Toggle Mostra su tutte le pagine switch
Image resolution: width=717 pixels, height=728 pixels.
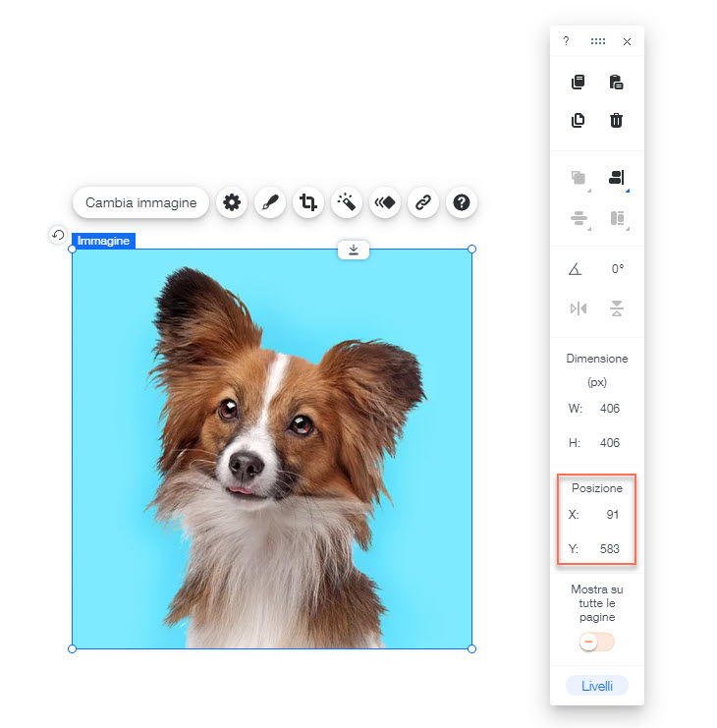point(596,643)
